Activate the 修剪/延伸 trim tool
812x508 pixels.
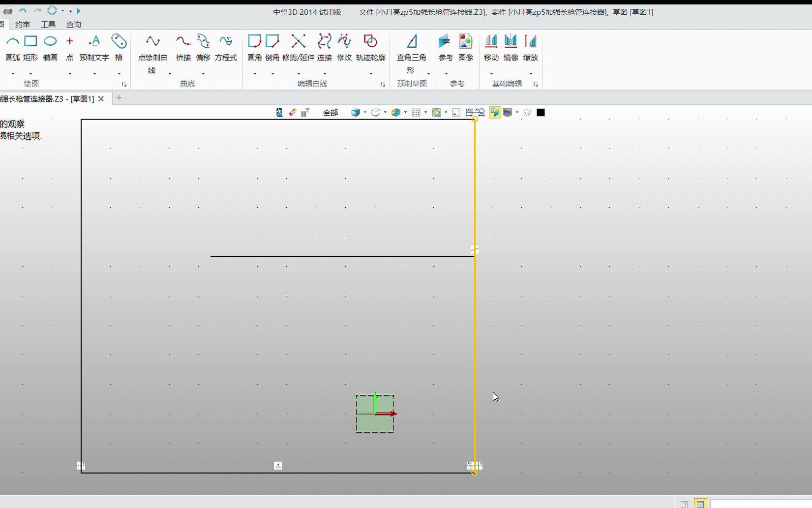coord(299,48)
